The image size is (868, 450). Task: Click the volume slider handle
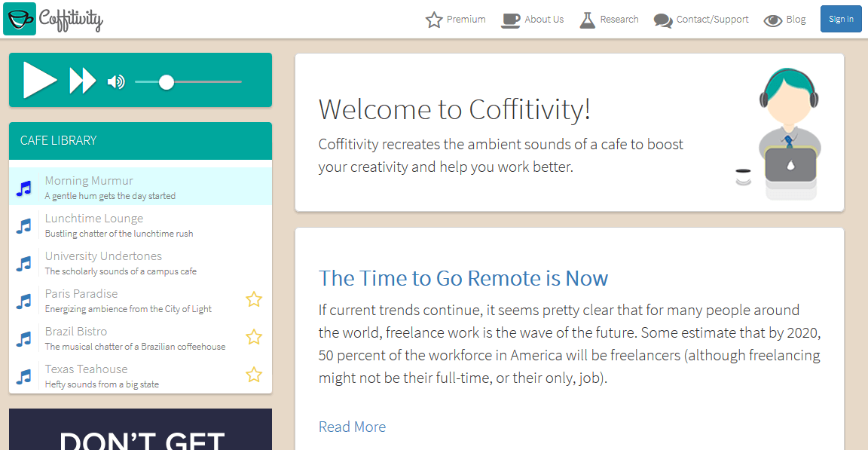(x=167, y=81)
